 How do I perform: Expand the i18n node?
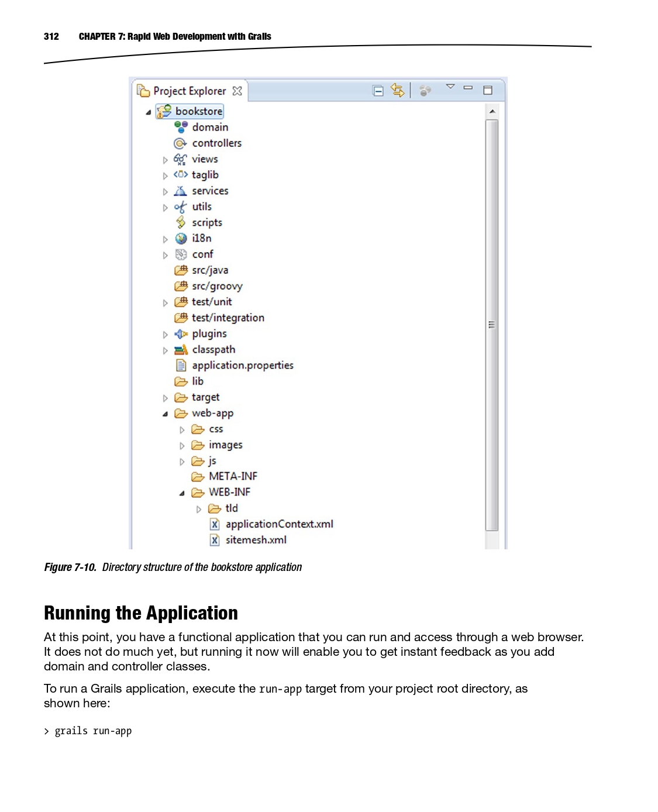click(x=165, y=239)
